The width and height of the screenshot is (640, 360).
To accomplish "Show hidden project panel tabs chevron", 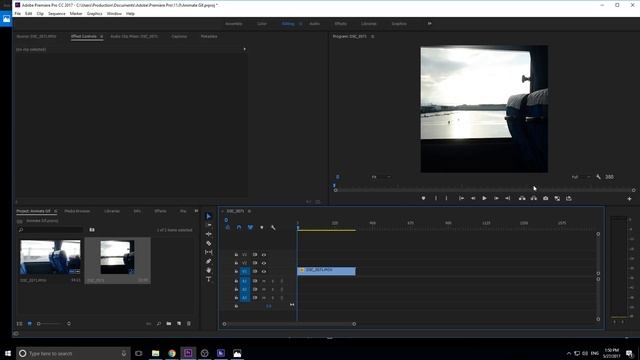I will (196, 211).
